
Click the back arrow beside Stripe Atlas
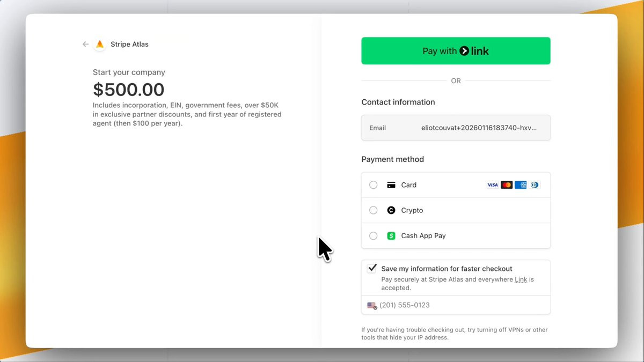(x=85, y=45)
